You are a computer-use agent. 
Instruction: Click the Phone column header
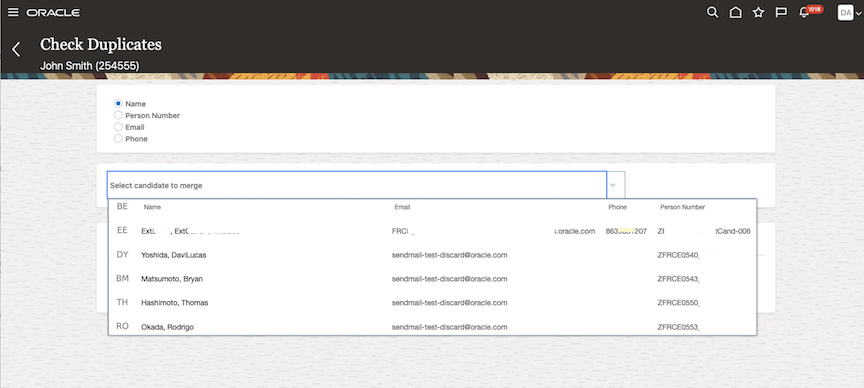pos(618,207)
